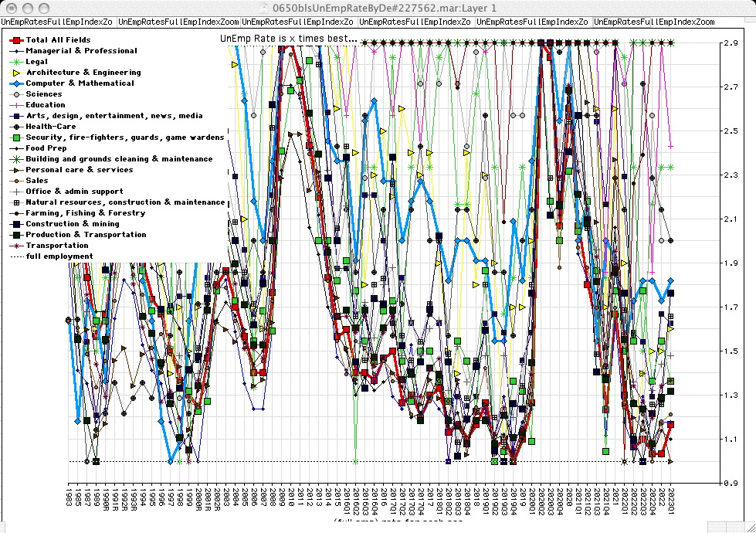Click the blue Computer & Mathematical diamond marker
Viewport: 756px width, 533px height.
tap(15, 83)
